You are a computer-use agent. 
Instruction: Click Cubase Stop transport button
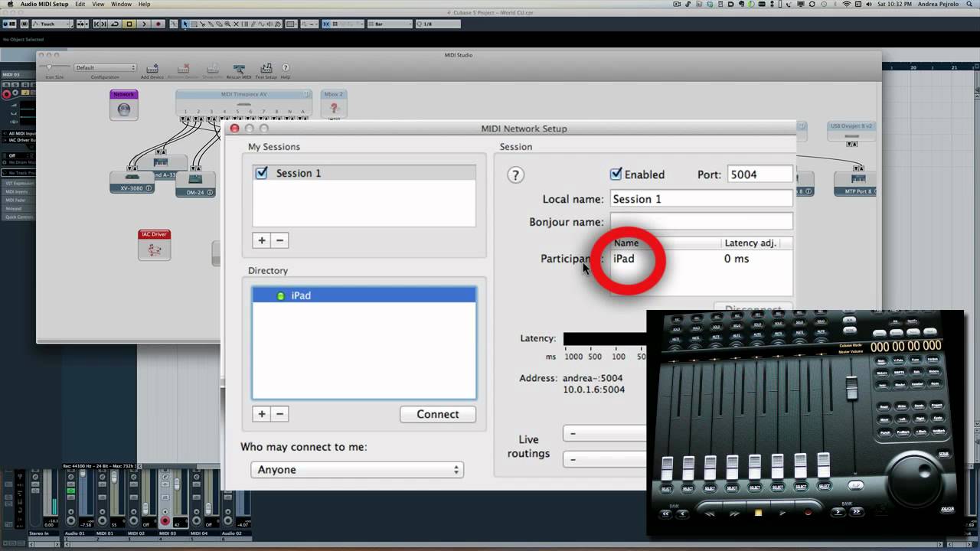click(129, 24)
